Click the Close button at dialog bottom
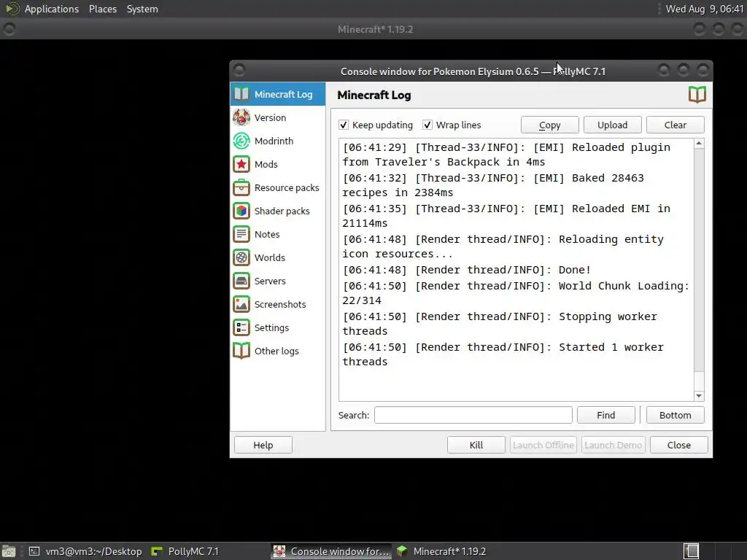 click(x=679, y=445)
